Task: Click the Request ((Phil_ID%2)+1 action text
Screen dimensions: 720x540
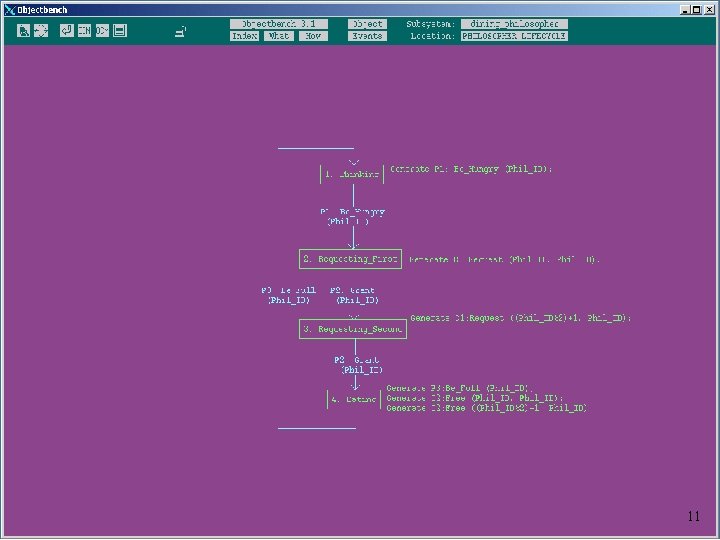Action: (521, 318)
